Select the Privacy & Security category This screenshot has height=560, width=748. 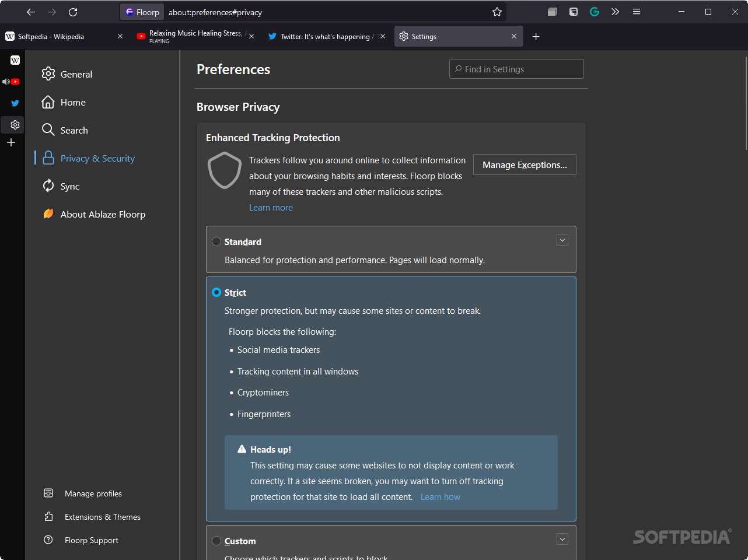point(88,158)
